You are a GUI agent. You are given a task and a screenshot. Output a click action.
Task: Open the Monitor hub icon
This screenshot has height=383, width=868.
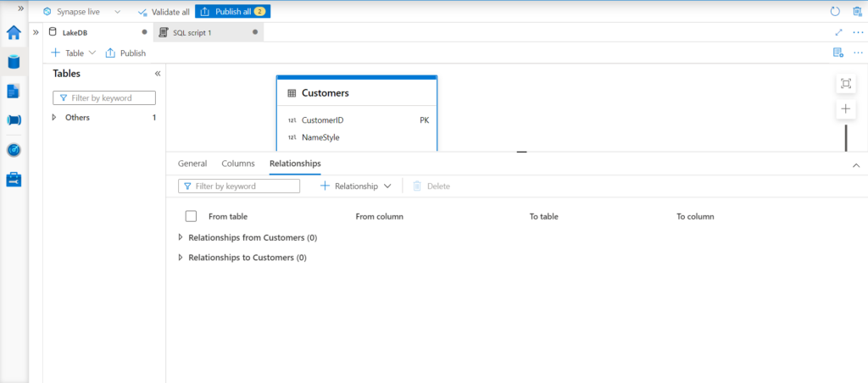[x=14, y=150]
